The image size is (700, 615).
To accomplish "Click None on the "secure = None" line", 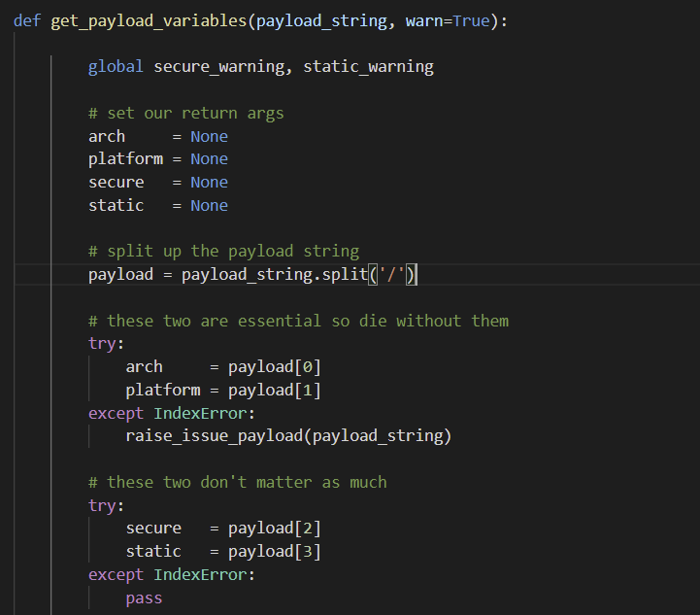I will 209,183.
